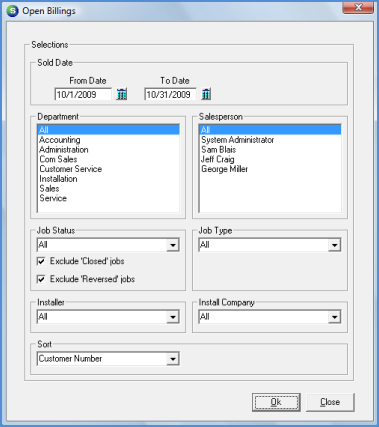Toggle Exclude 'Closed' jobs checkbox
The image size is (379, 427).
[x=41, y=261]
